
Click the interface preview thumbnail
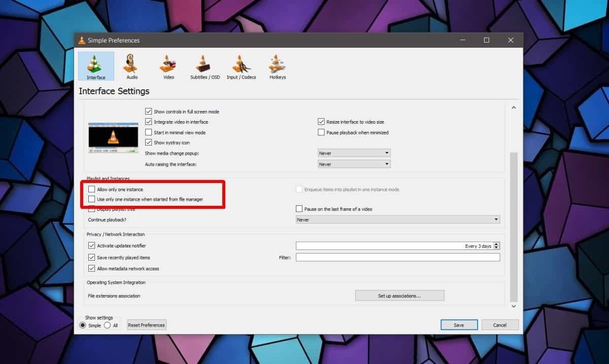click(x=113, y=137)
